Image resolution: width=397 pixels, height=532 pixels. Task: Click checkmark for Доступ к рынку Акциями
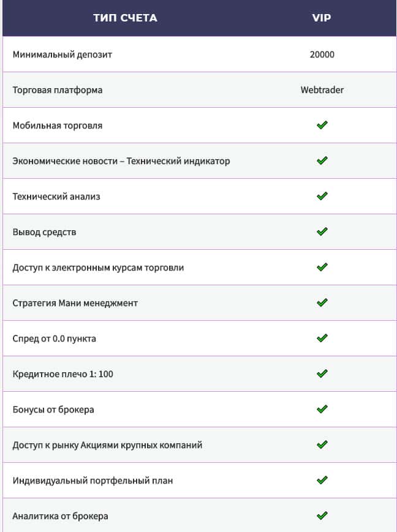pos(322,444)
